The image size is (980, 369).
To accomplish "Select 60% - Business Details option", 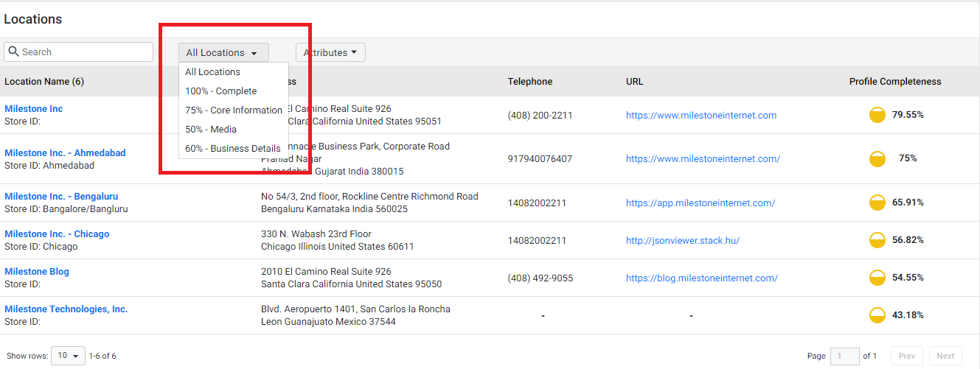I will 234,149.
